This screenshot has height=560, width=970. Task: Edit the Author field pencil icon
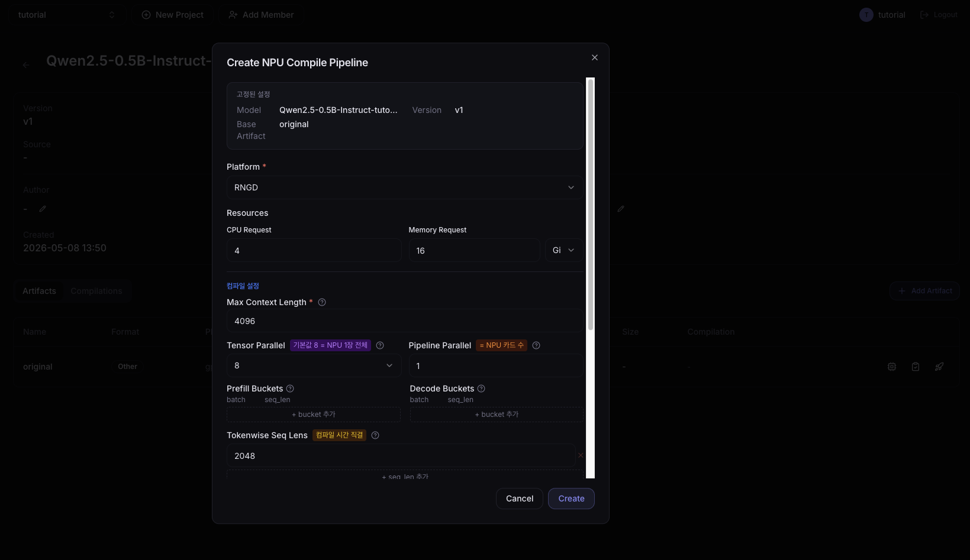pyautogui.click(x=43, y=209)
